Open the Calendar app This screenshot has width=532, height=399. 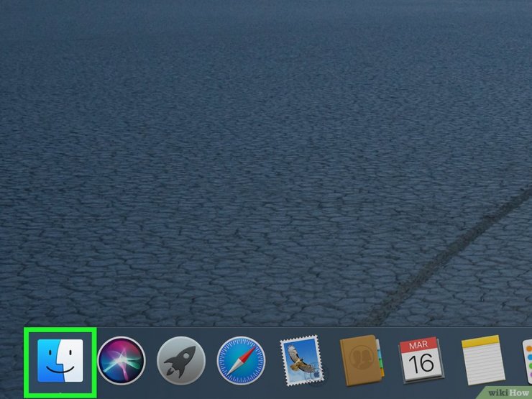click(x=422, y=361)
